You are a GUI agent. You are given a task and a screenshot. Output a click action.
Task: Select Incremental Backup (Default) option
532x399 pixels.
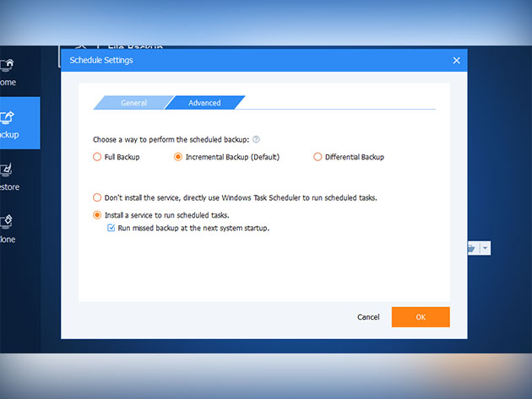[x=178, y=157]
